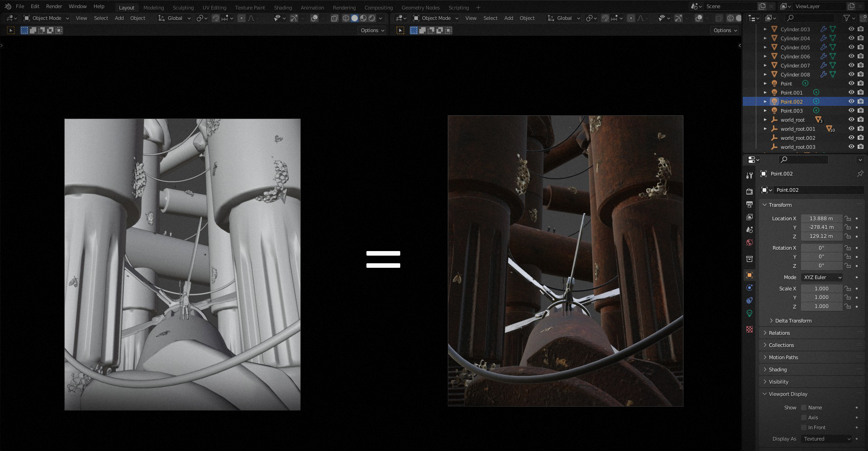Switch to the Sculpting workspace tab
The width and height of the screenshot is (868, 451).
183,8
